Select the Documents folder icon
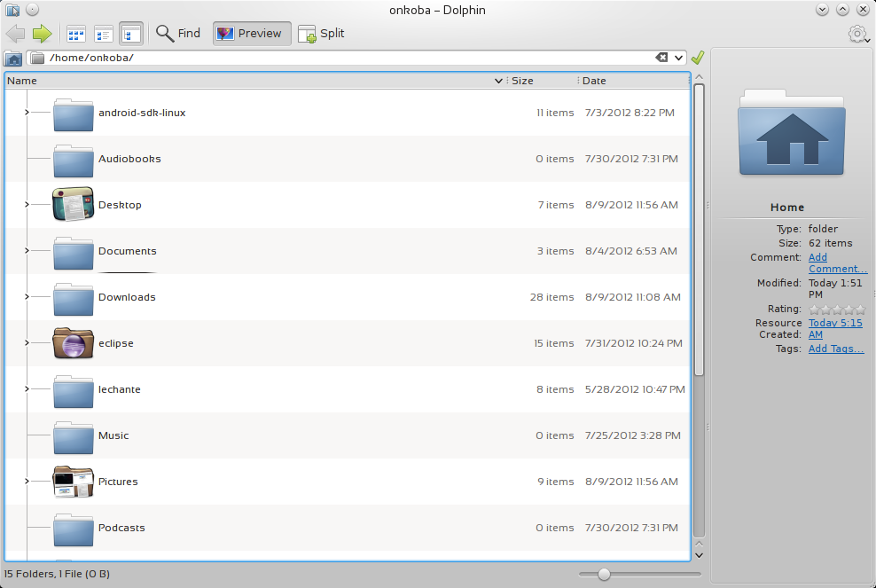The width and height of the screenshot is (876, 588). (x=74, y=253)
